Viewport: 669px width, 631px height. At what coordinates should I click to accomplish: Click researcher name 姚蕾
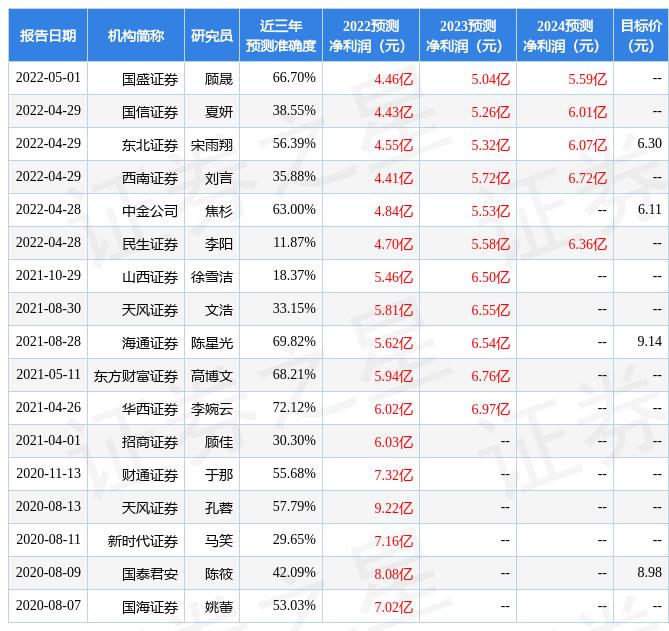click(x=219, y=607)
